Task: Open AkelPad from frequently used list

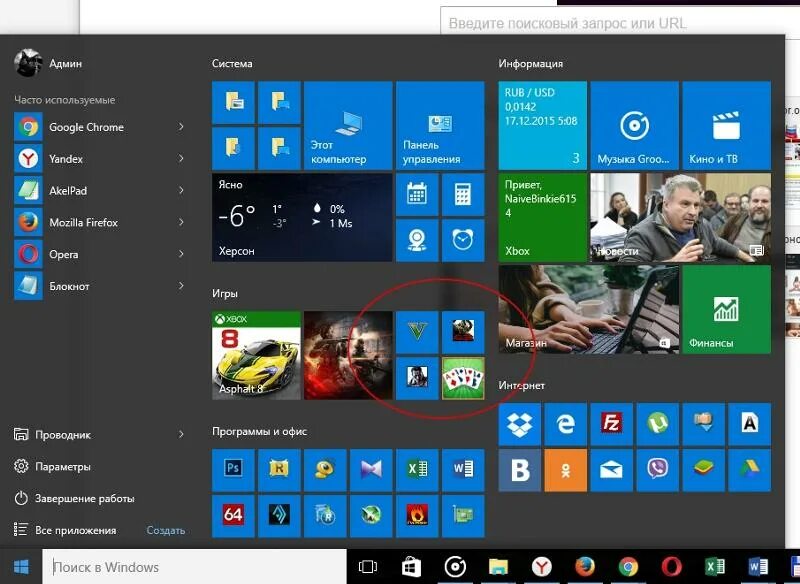Action: (99, 191)
